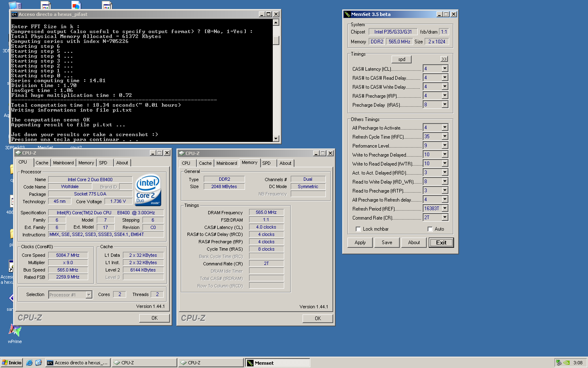Click the system tray safely remove hardware icon
The height and width of the screenshot is (368, 588).
click(x=558, y=363)
